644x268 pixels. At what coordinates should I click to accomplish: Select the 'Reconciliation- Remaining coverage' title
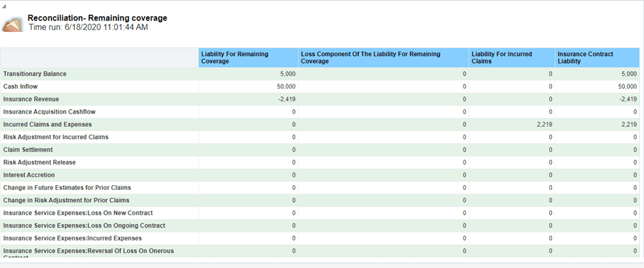[97, 18]
